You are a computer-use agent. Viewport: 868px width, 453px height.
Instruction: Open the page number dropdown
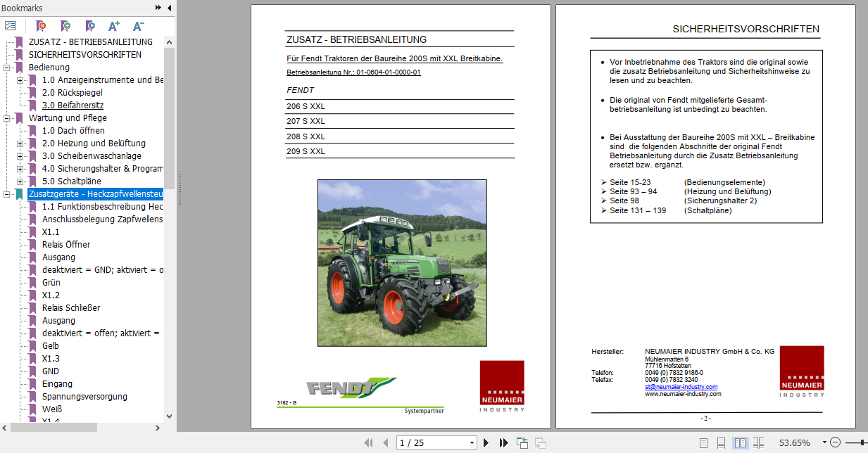pos(472,442)
